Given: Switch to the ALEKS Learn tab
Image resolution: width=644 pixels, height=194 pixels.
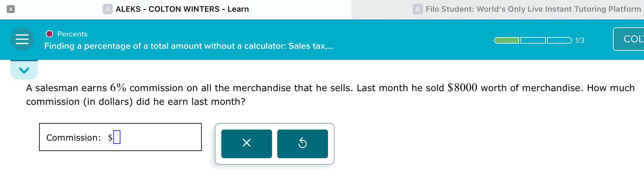Looking at the screenshot, I should [182, 9].
